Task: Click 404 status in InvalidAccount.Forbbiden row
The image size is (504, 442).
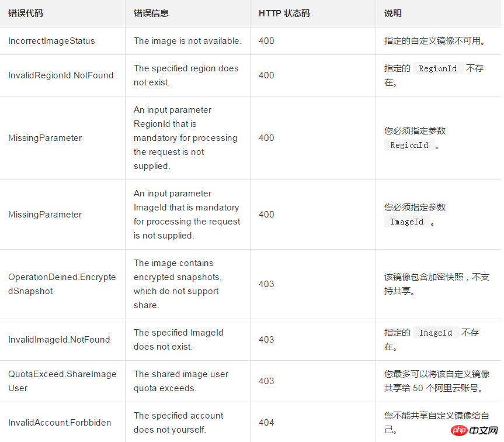Action: 266,423
